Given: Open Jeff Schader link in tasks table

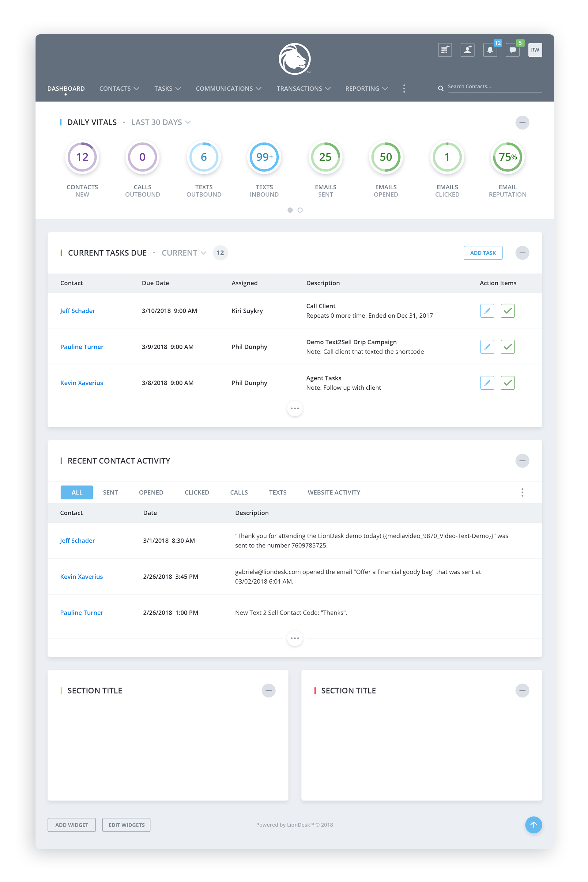Looking at the screenshot, I should 77,311.
